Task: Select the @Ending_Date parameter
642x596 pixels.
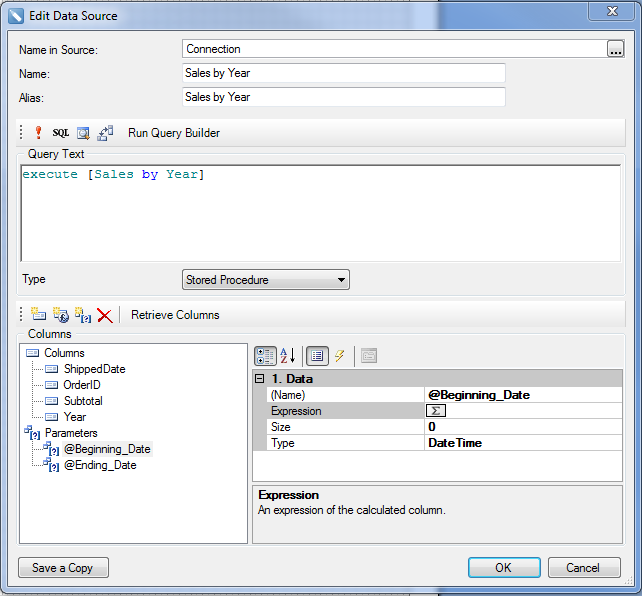Action: click(x=100, y=465)
